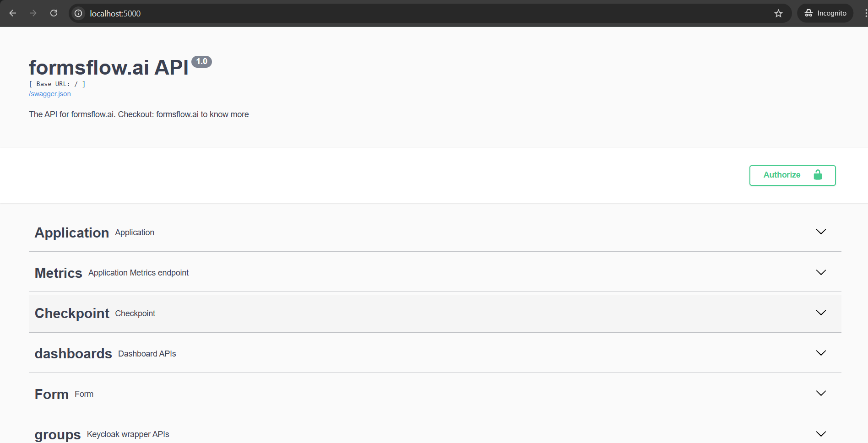
Task: Expand the dashboards section chevron
Action: coord(821,353)
